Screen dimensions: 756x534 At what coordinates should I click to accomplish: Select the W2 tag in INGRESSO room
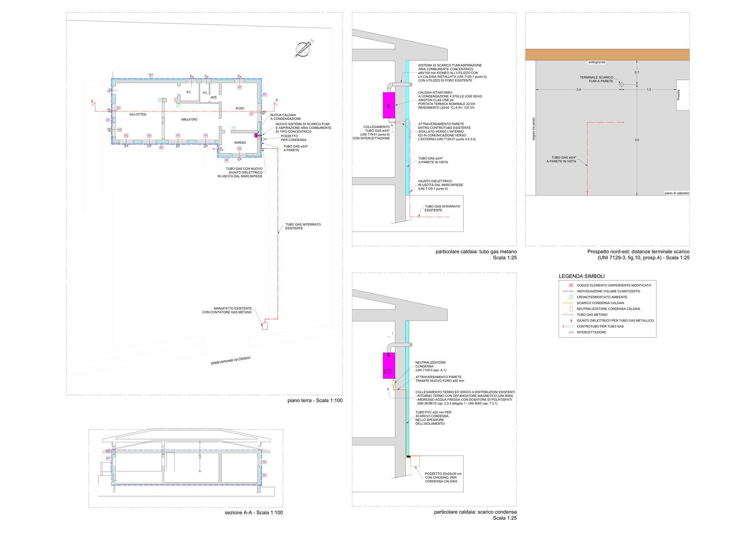239,148
